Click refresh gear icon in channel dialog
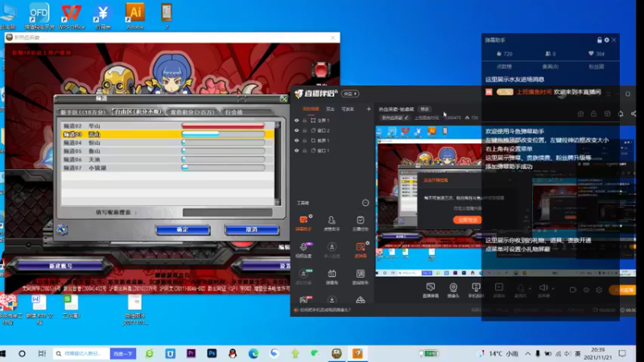Image resolution: width=644 pixels, height=362 pixels. point(63,230)
